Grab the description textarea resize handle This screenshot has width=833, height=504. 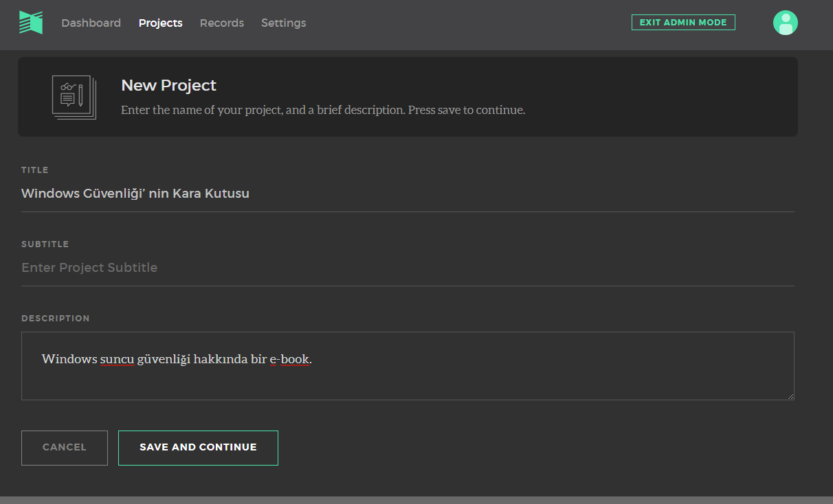point(790,396)
